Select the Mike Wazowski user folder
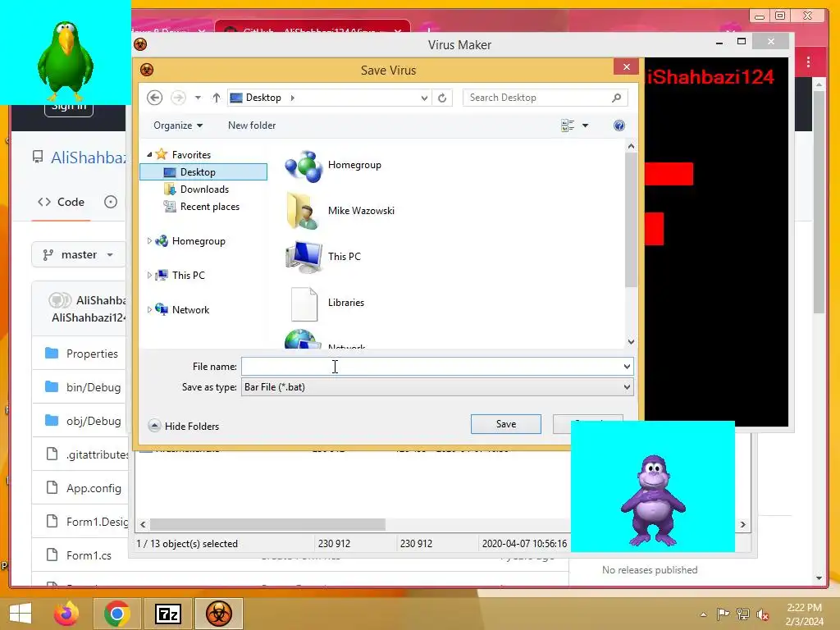 (340, 211)
